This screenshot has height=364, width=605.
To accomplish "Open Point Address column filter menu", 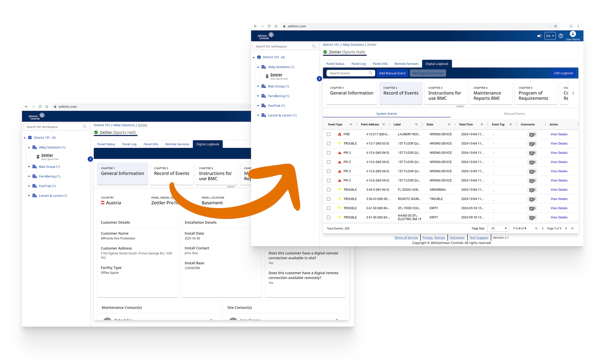I will pos(383,124).
